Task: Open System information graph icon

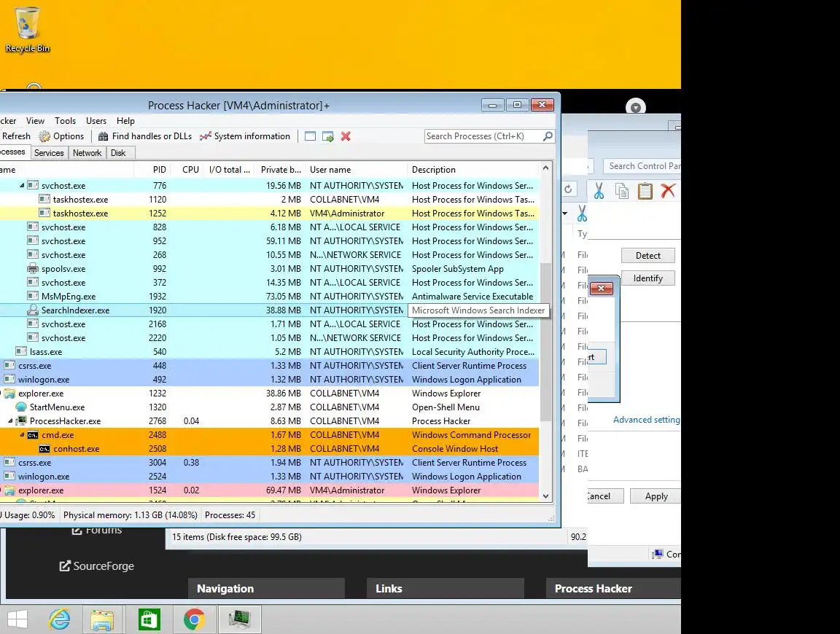Action: [205, 136]
